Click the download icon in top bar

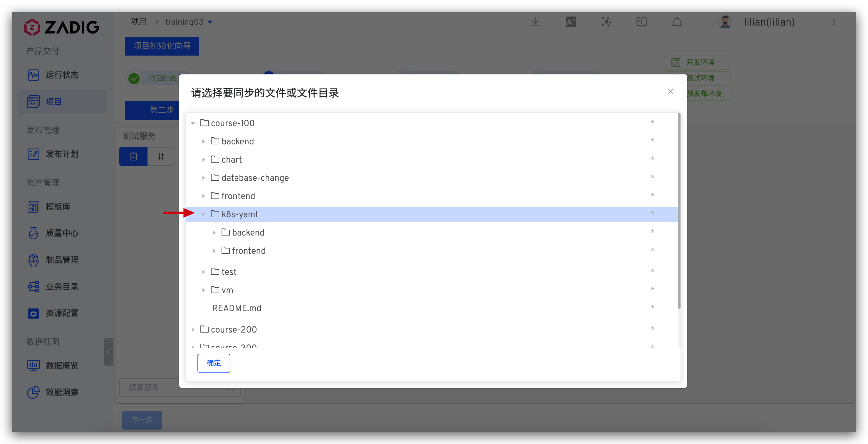click(535, 22)
